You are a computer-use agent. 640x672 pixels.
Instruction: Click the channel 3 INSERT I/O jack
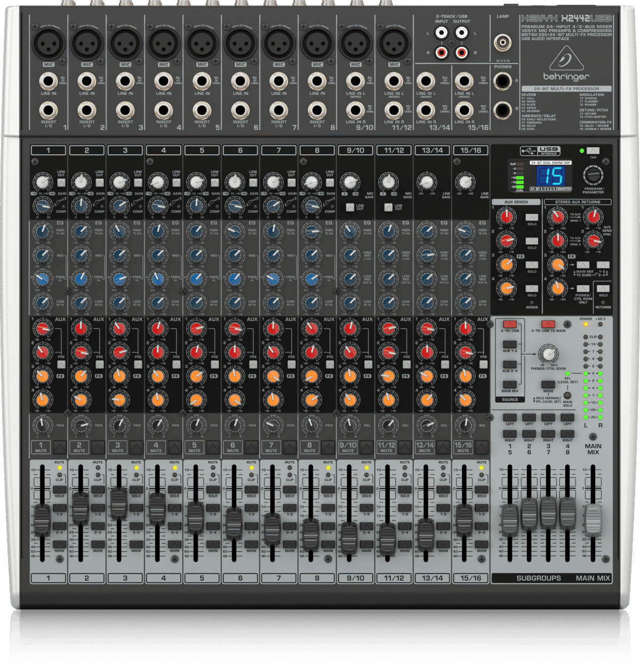pyautogui.click(x=125, y=110)
